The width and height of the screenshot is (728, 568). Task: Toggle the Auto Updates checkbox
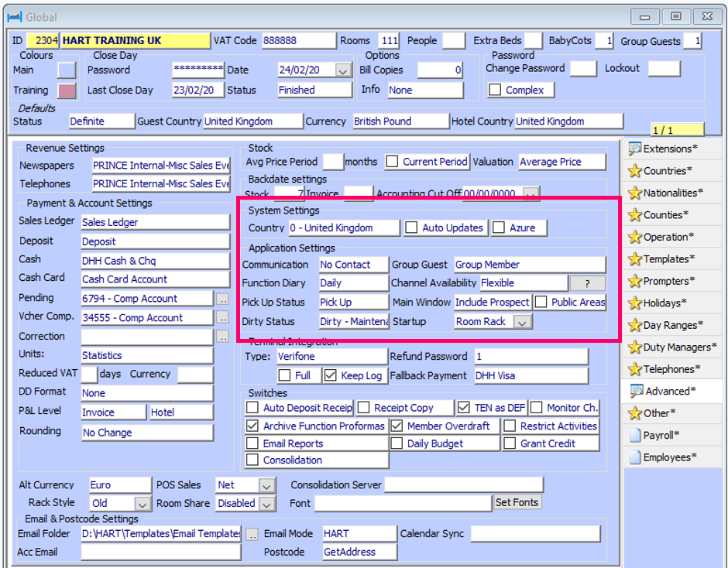411,228
